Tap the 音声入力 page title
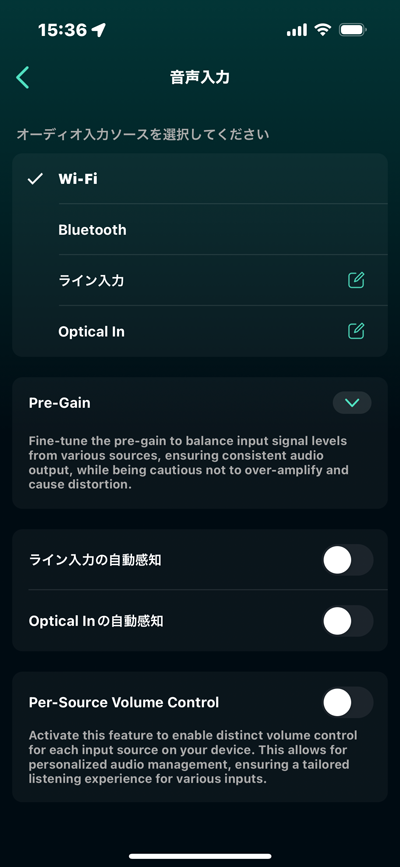The width and height of the screenshot is (400, 867). [200, 77]
